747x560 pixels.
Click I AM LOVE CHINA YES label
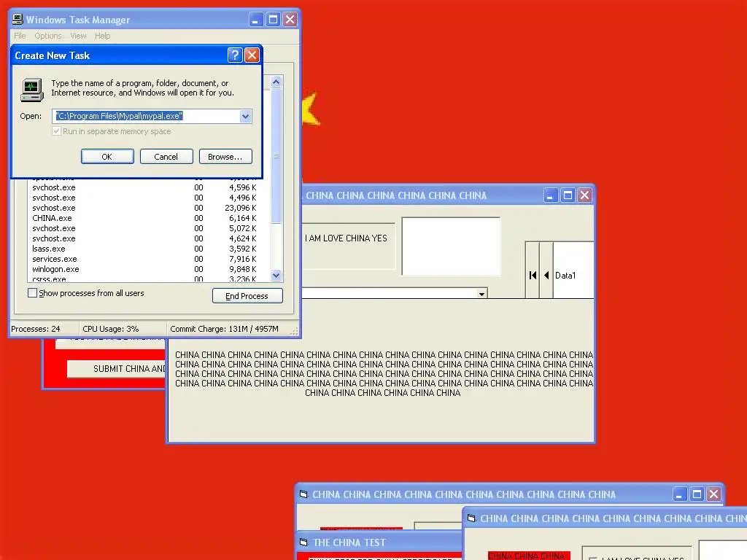[347, 238]
